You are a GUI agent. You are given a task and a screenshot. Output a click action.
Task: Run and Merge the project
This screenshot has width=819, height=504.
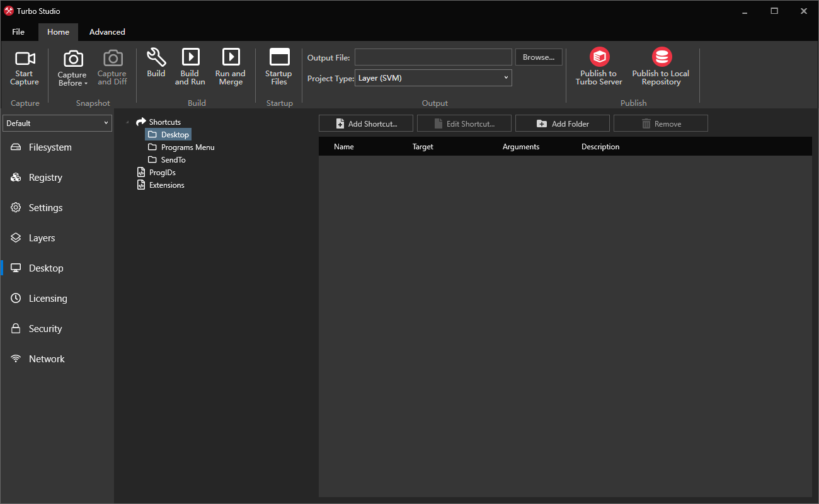click(x=230, y=66)
